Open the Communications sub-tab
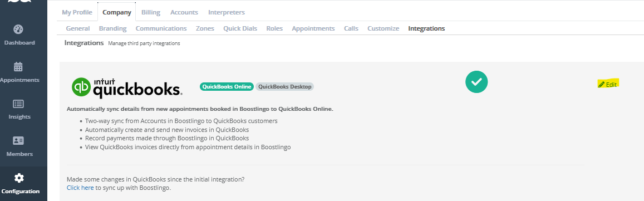 (161, 28)
